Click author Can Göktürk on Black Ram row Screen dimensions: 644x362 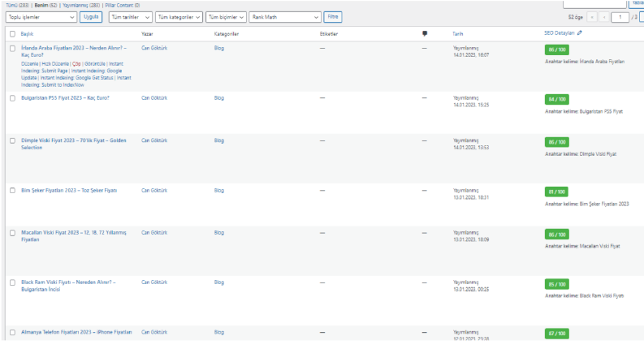coord(154,282)
